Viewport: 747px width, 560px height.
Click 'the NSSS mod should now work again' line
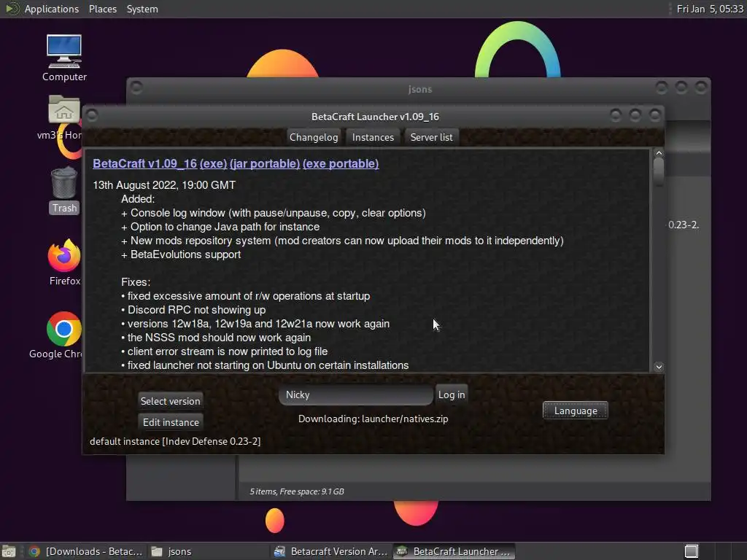point(216,337)
